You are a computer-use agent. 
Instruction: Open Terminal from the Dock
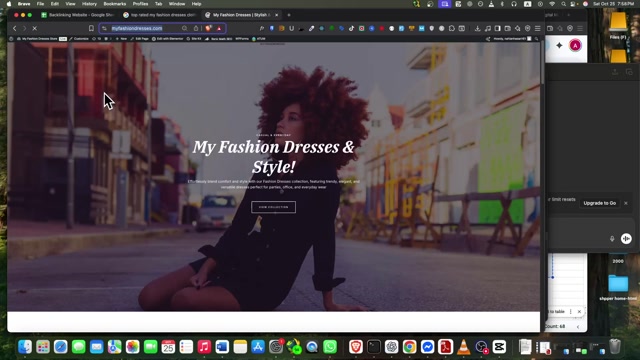[374, 347]
